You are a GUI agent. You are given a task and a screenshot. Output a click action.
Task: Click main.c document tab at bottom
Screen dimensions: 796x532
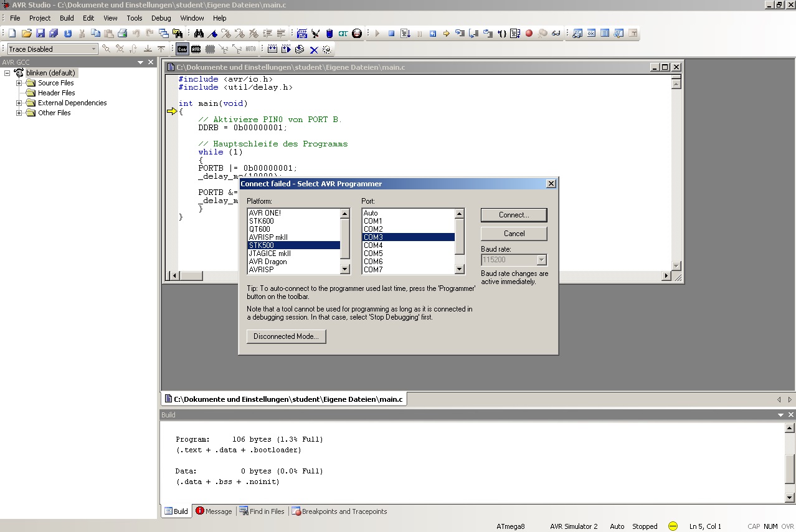[283, 399]
